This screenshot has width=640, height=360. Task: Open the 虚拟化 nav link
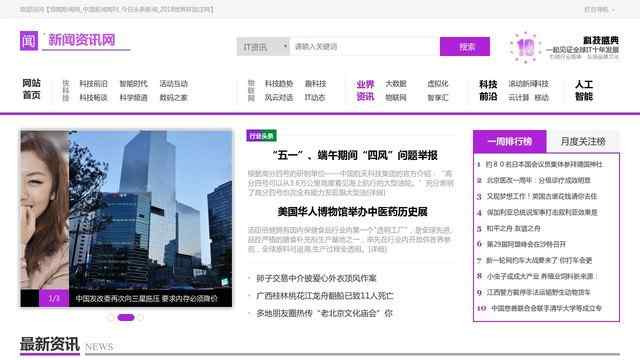(438, 84)
